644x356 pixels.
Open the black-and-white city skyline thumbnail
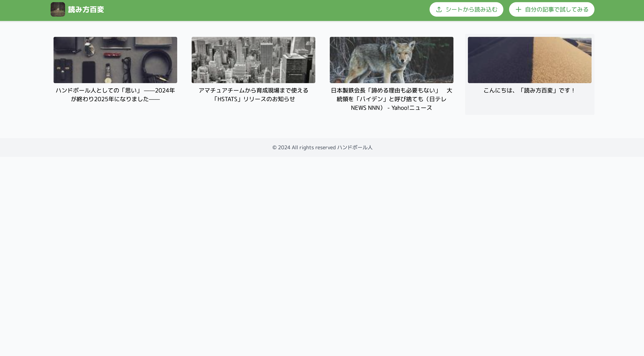[x=253, y=60]
